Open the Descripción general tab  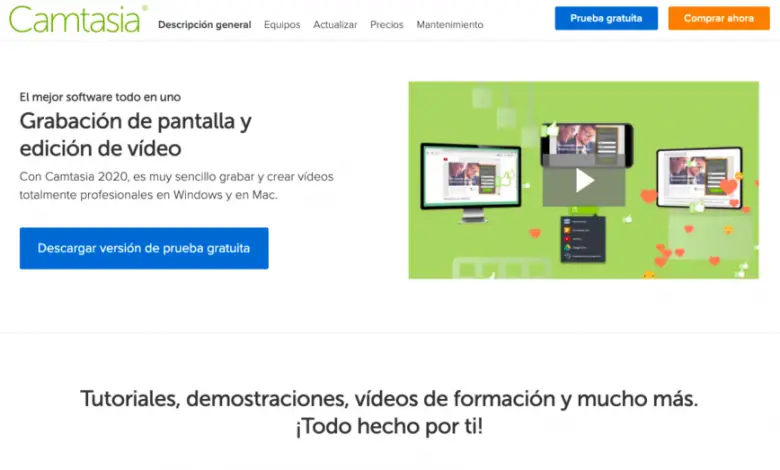point(204,24)
